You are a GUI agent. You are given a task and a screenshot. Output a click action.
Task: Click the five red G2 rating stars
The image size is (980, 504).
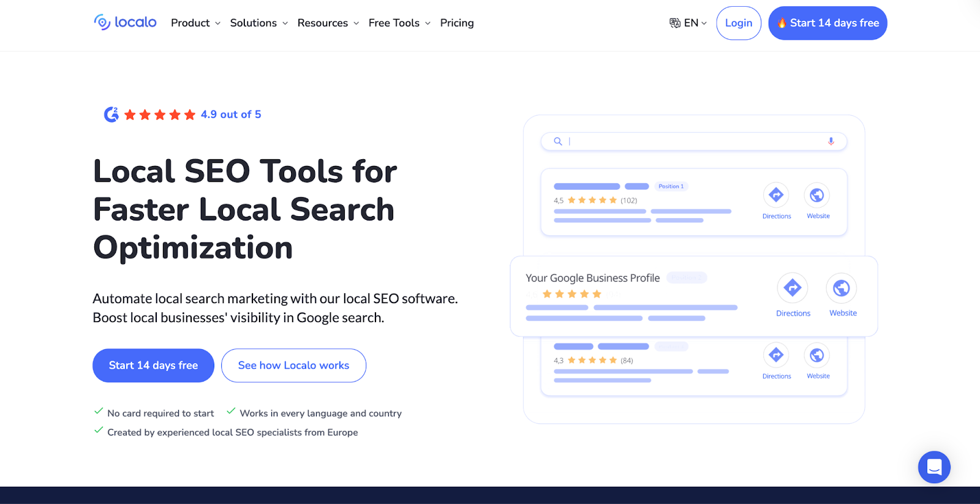coord(160,115)
